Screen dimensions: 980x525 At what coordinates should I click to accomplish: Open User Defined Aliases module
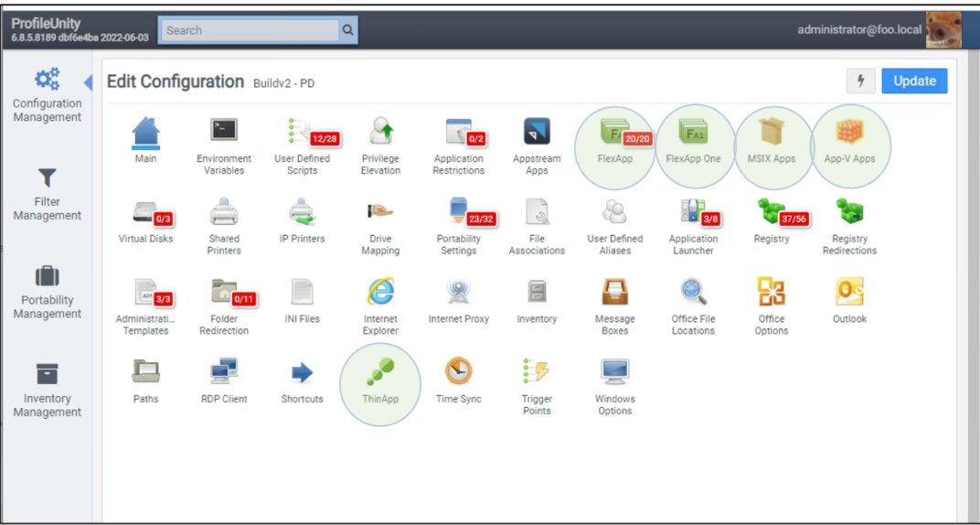[615, 226]
